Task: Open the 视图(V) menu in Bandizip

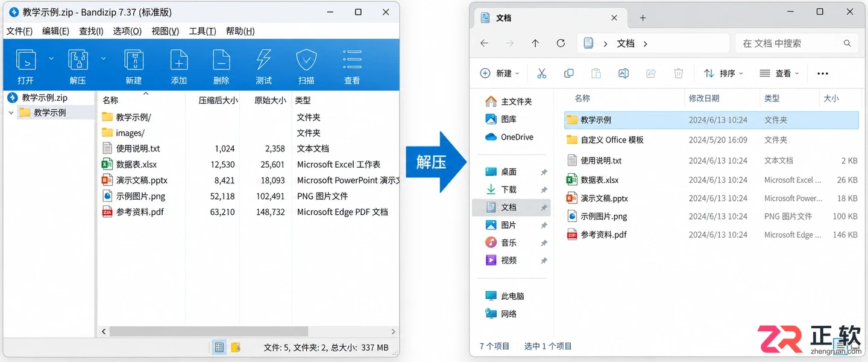Action: (165, 31)
